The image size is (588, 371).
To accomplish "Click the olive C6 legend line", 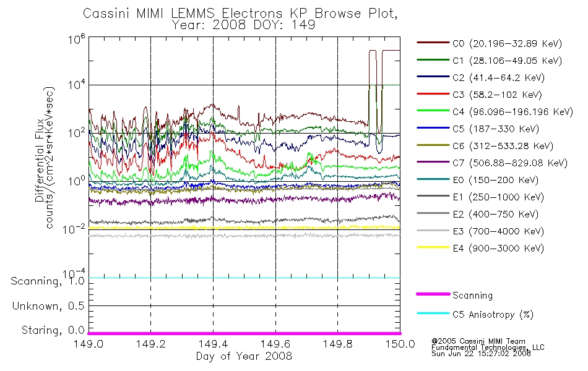I will pos(433,145).
